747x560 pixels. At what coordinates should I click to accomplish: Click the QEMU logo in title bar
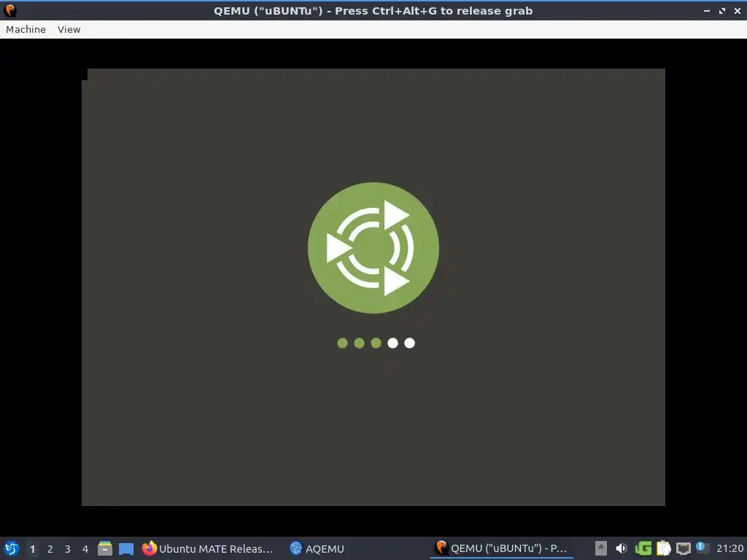(10, 10)
